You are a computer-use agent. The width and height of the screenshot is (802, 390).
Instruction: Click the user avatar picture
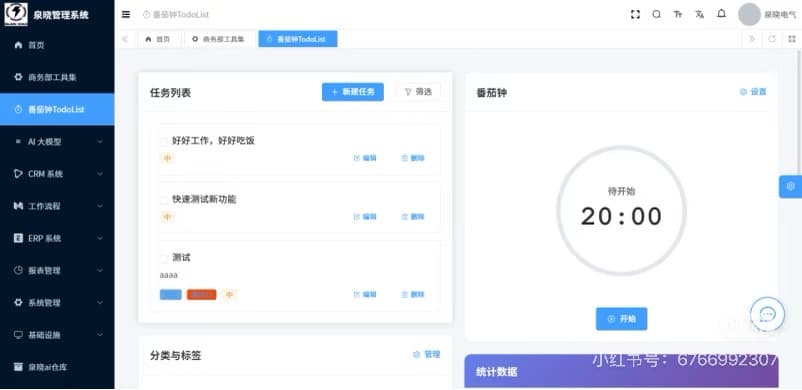[749, 14]
